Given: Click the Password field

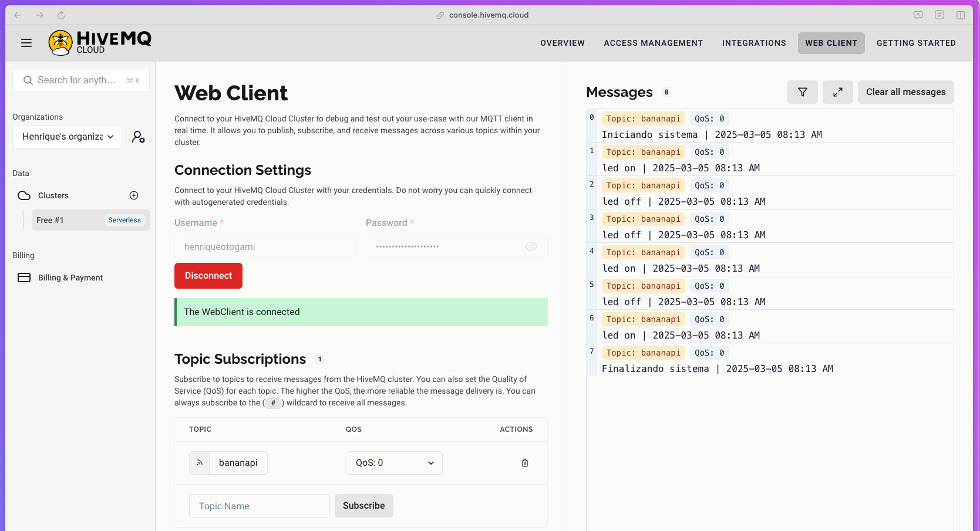Looking at the screenshot, I should 457,246.
